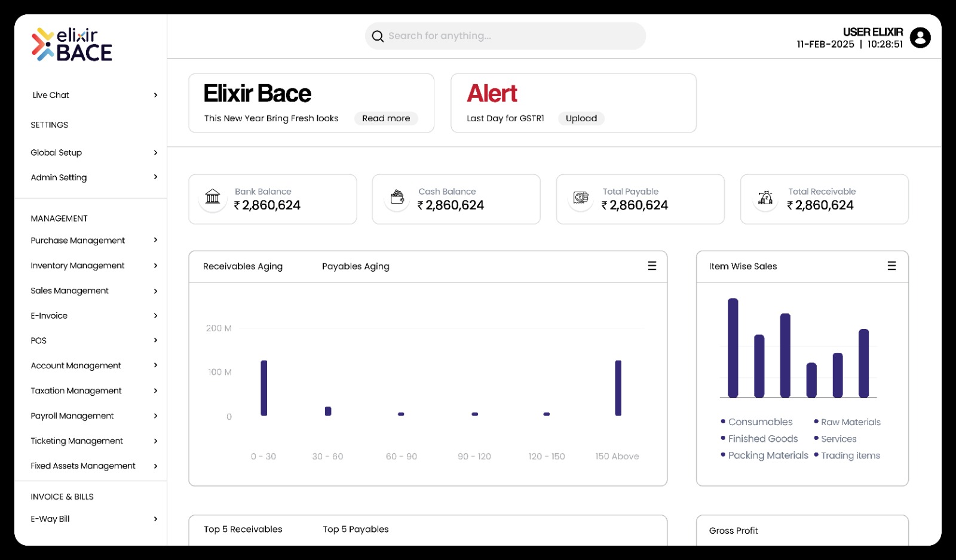Expand Taxation Management chevron
The image size is (956, 560).
coord(155,390)
